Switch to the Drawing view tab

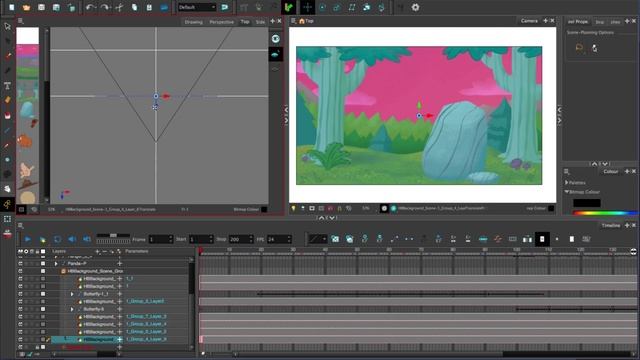tap(193, 22)
